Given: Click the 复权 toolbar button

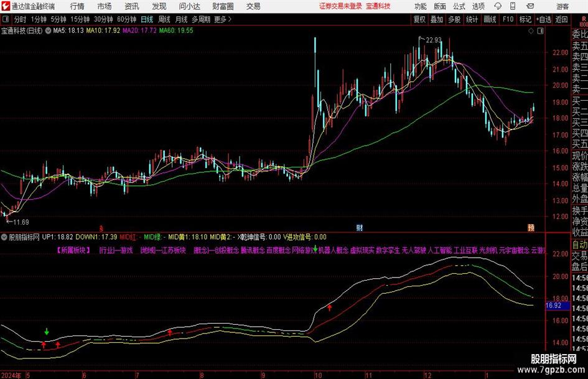Looking at the screenshot, I should click(x=419, y=19).
